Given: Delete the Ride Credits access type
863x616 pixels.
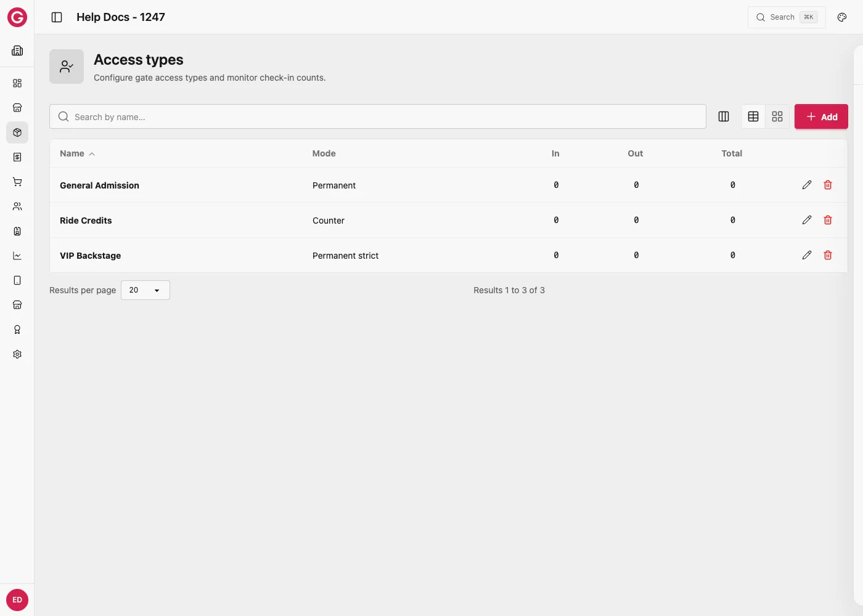Looking at the screenshot, I should [828, 220].
